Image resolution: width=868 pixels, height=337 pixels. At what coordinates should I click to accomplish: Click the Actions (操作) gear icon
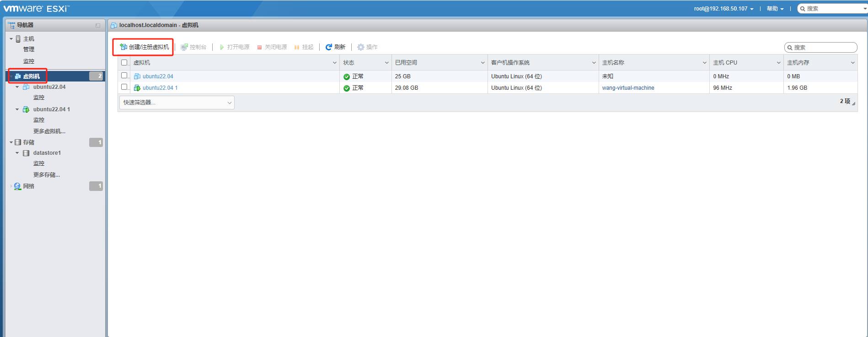click(360, 47)
